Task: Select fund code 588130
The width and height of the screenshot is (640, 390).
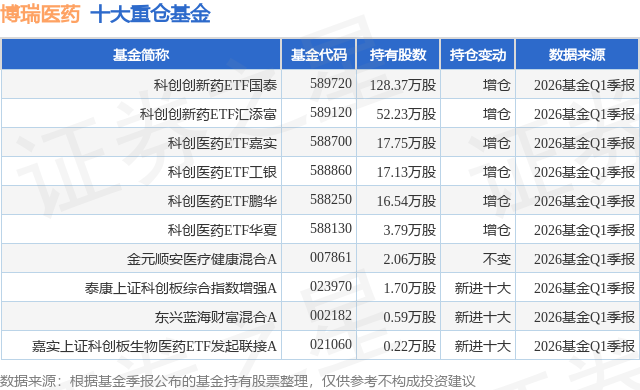Action: 331,228
